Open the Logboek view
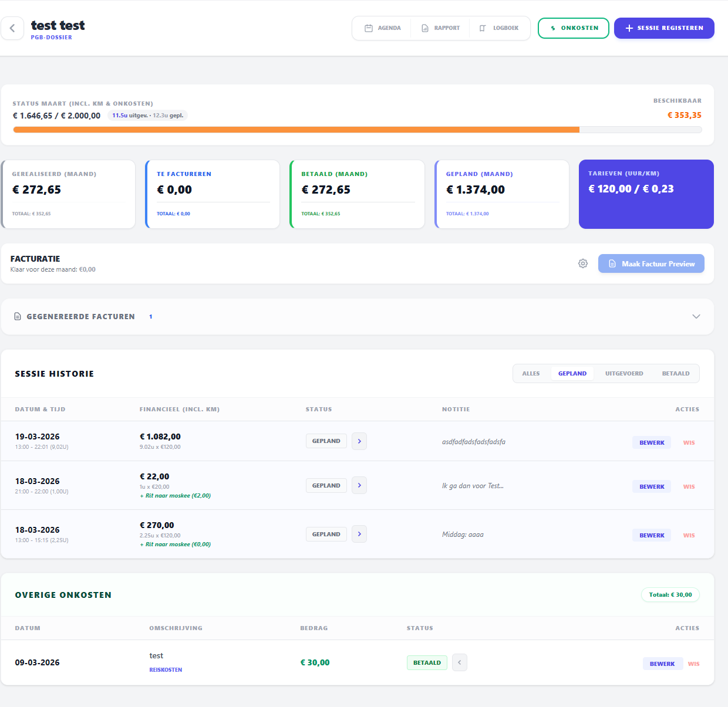This screenshot has height=707, width=728. [x=499, y=28]
